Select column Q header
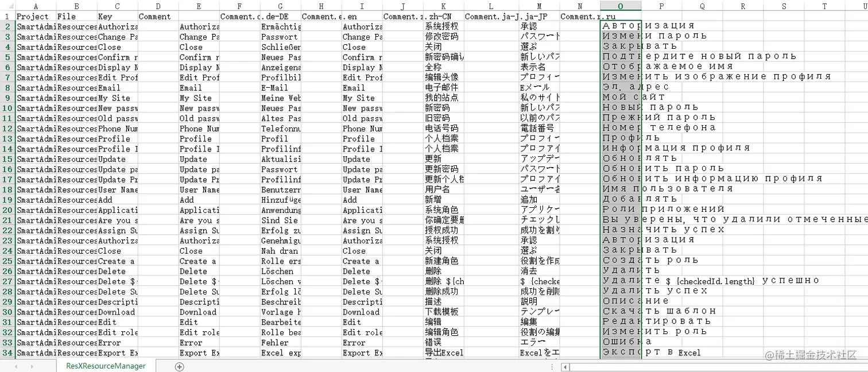 click(x=702, y=6)
